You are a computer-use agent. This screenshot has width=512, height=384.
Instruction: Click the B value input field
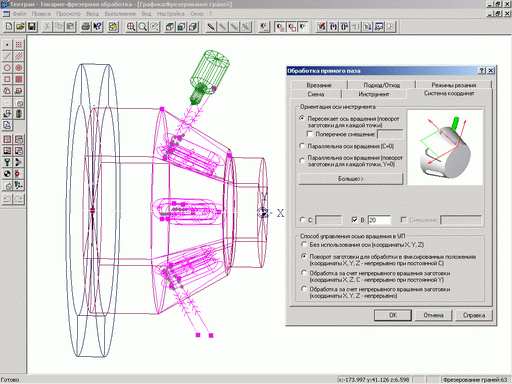tap(379, 220)
